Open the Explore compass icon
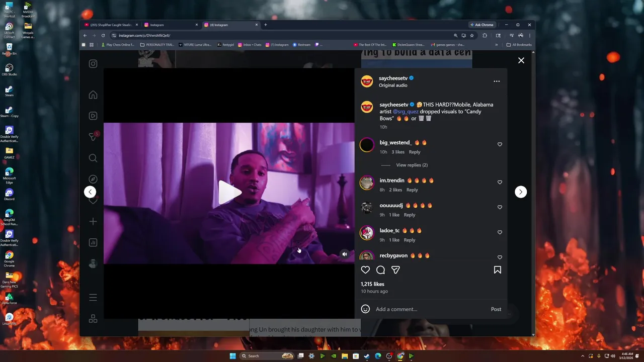 pyautogui.click(x=93, y=179)
